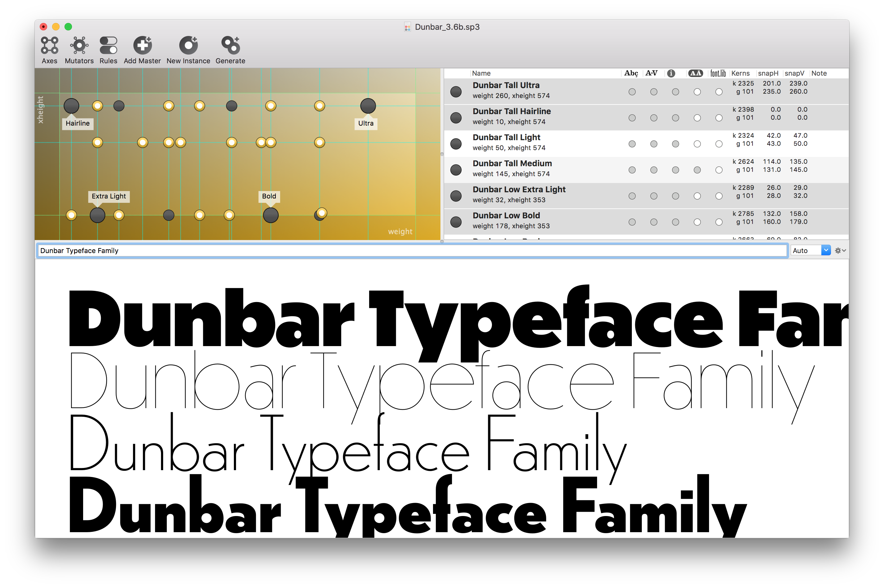Click the Dunbar_3.6b.sp3 document proxy icon

click(x=407, y=27)
